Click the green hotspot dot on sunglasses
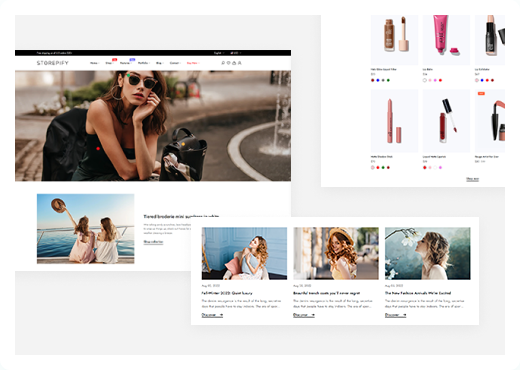 coord(129,75)
